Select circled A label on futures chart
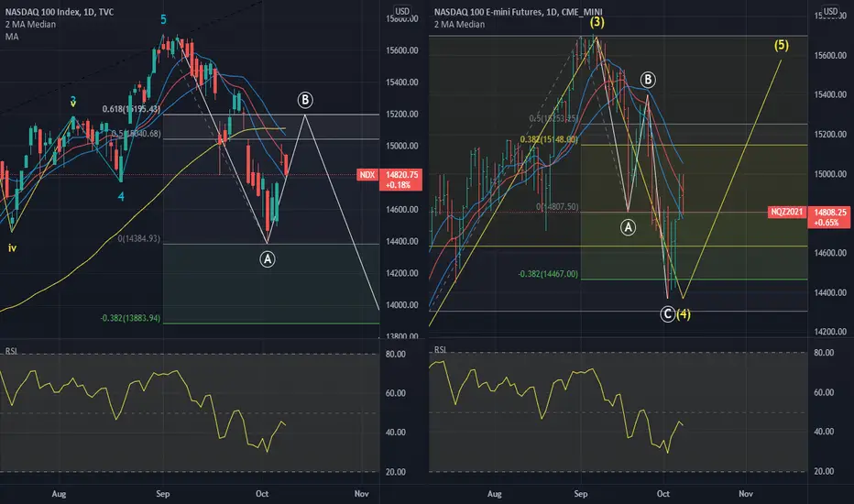854x504 pixels. point(628,227)
